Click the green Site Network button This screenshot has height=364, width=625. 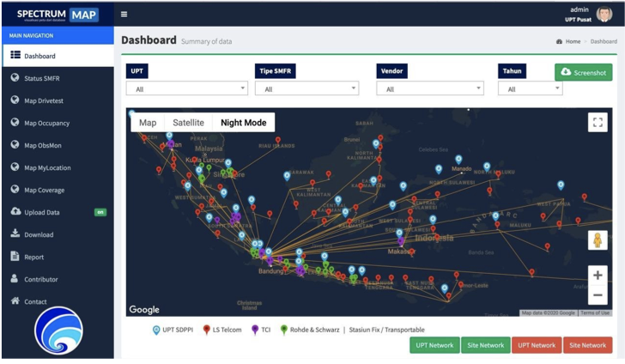[486, 345]
